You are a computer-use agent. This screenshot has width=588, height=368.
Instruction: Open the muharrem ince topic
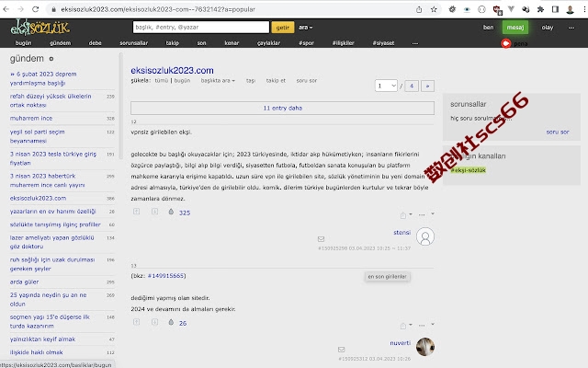coord(31,119)
